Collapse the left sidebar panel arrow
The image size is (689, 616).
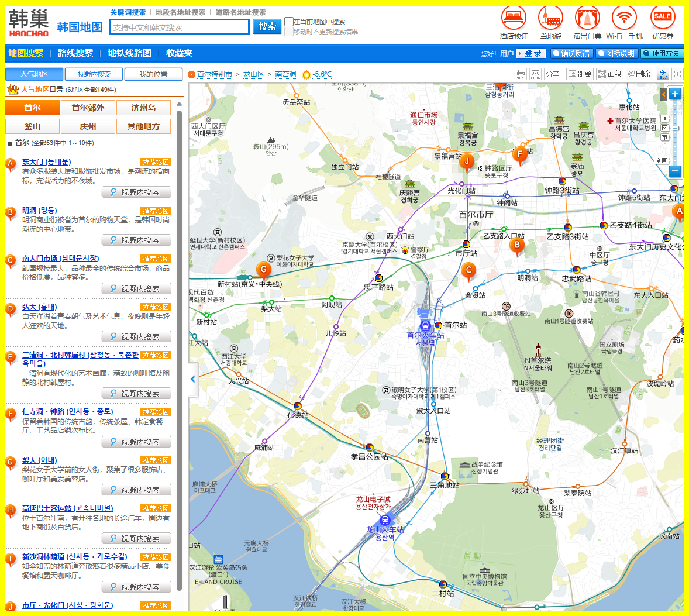point(192,379)
